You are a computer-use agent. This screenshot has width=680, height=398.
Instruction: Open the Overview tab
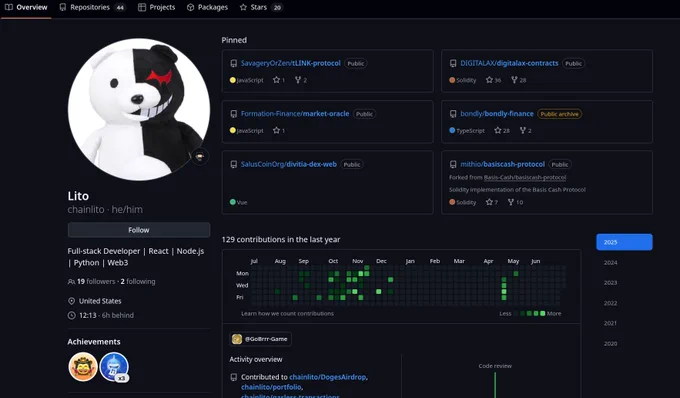point(26,7)
